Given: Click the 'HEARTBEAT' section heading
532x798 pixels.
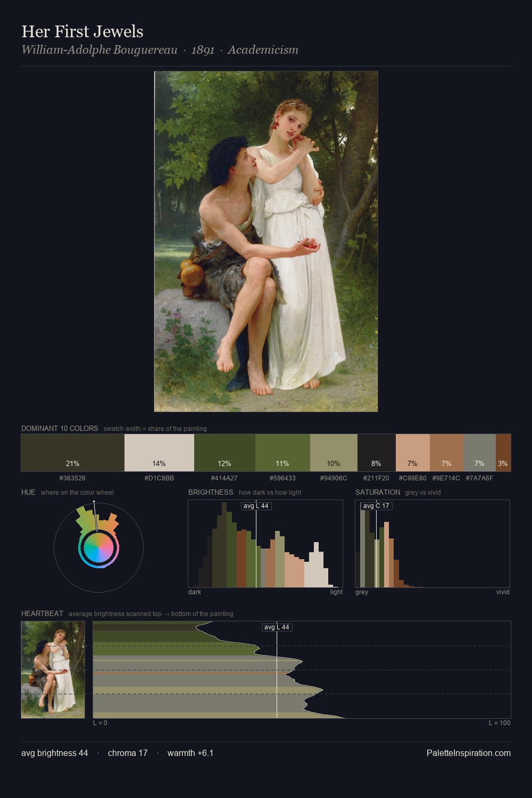Looking at the screenshot, I should 42,613.
